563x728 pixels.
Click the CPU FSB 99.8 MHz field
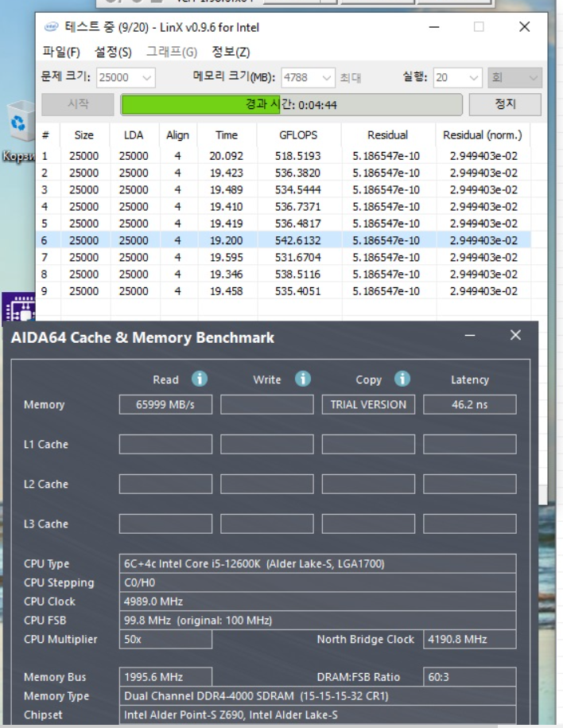point(317,621)
